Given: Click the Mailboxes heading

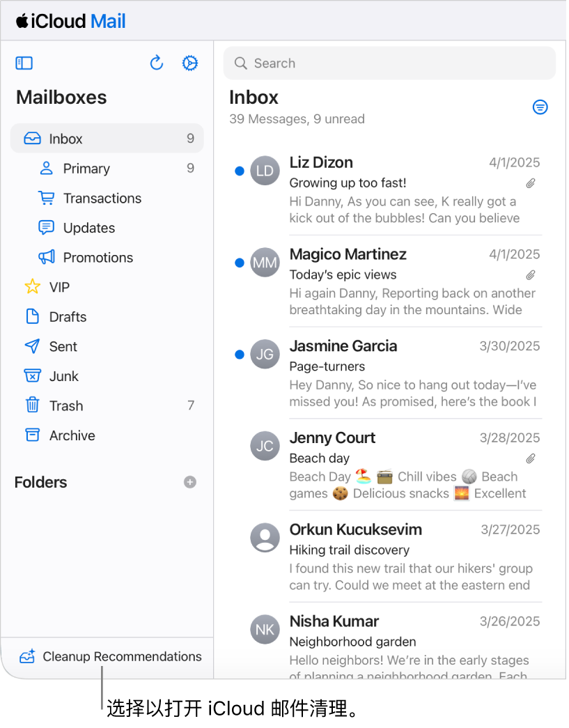Looking at the screenshot, I should click(61, 97).
